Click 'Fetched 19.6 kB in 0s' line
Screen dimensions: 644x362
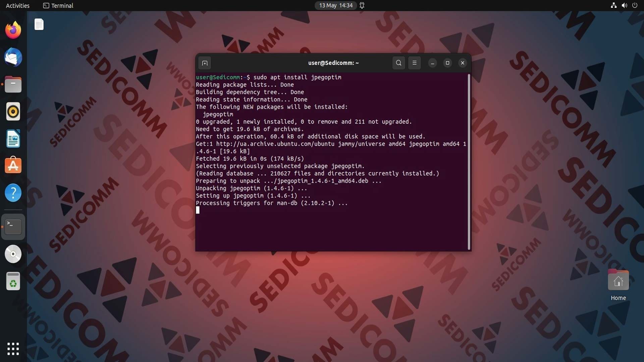[x=250, y=159]
